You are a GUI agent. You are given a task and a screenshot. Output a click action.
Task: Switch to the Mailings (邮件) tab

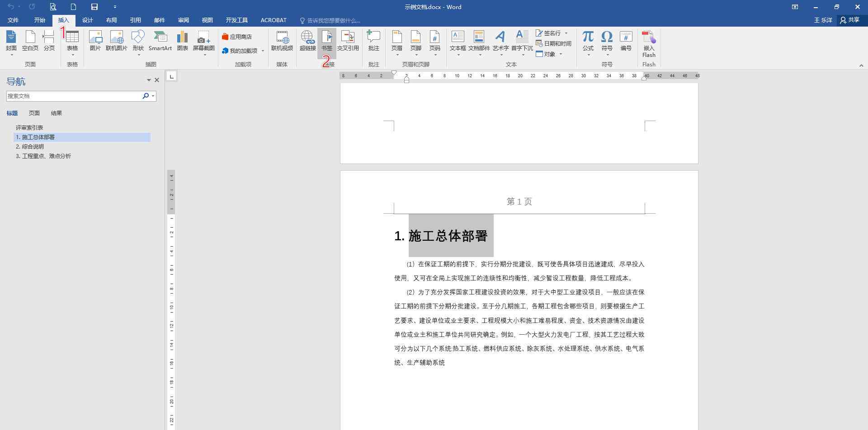coord(159,20)
